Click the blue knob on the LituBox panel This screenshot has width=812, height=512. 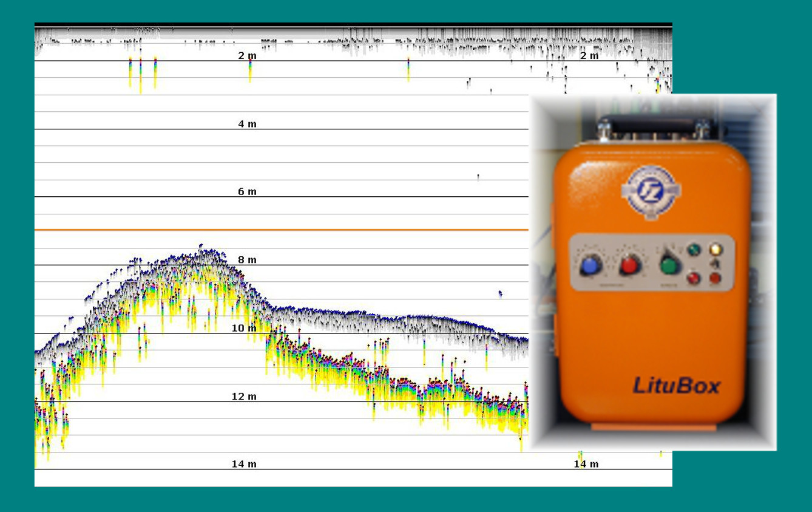pos(589,265)
